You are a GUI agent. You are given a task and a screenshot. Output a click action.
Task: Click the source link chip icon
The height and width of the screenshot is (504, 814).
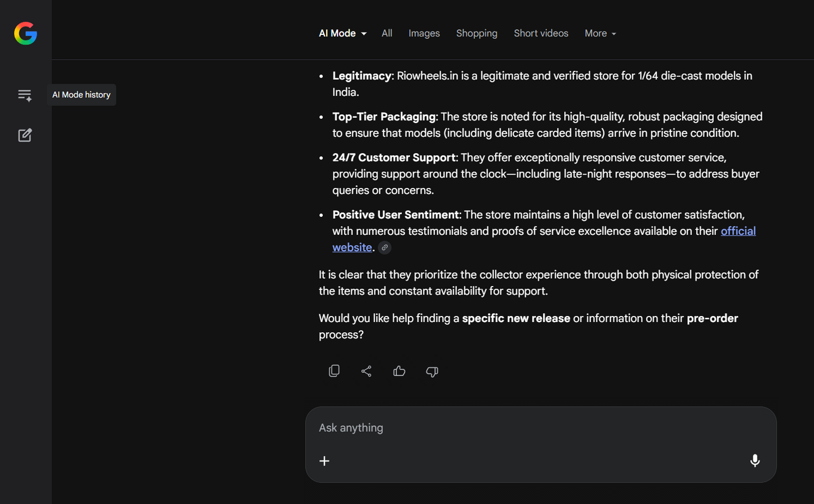click(x=385, y=247)
